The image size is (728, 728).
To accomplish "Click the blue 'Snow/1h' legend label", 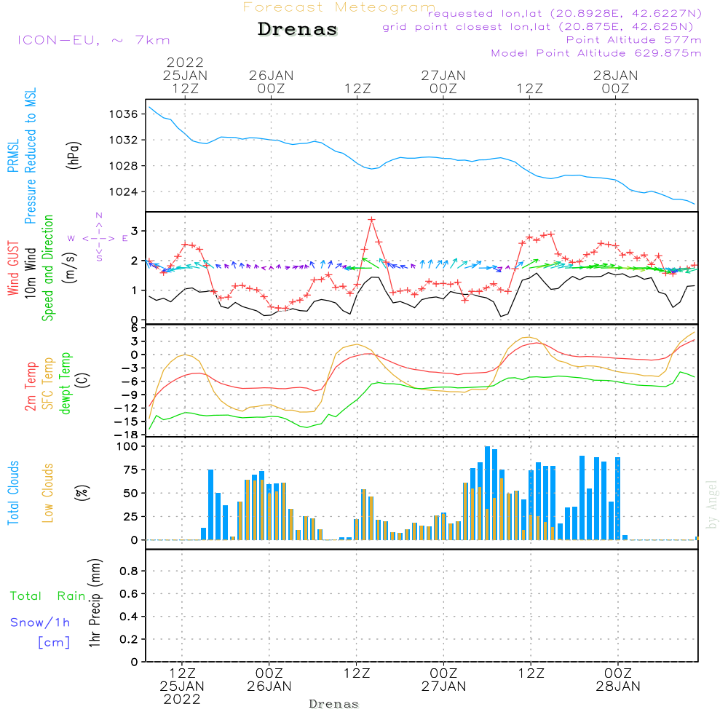I will [40, 622].
